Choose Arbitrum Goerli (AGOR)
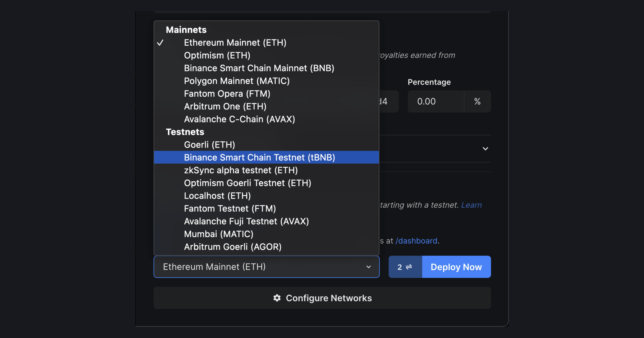Screen dimensions: 644x338 click(x=233, y=247)
